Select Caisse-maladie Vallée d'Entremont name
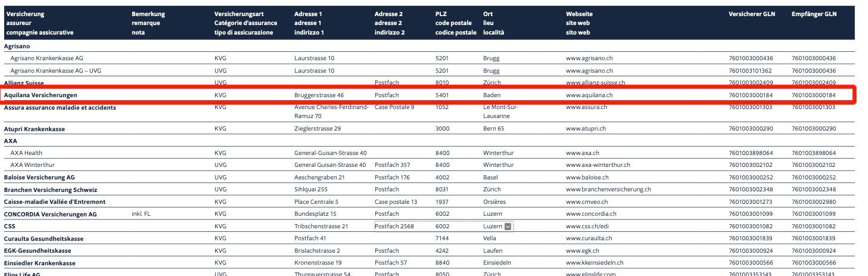 [55, 202]
